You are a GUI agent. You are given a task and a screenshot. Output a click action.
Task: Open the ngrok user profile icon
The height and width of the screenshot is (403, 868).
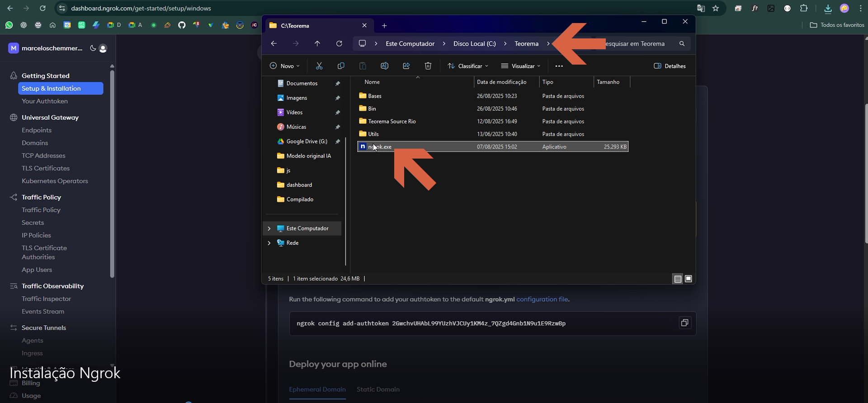[x=103, y=48]
